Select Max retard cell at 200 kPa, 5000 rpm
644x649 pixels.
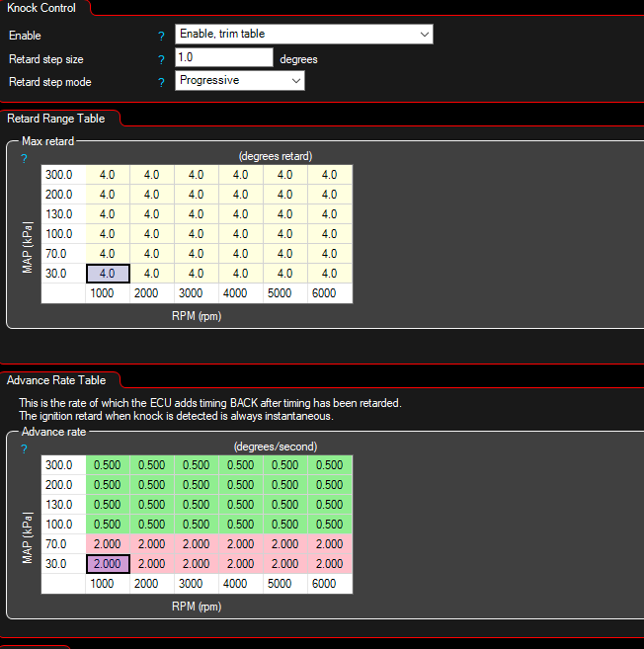point(284,195)
